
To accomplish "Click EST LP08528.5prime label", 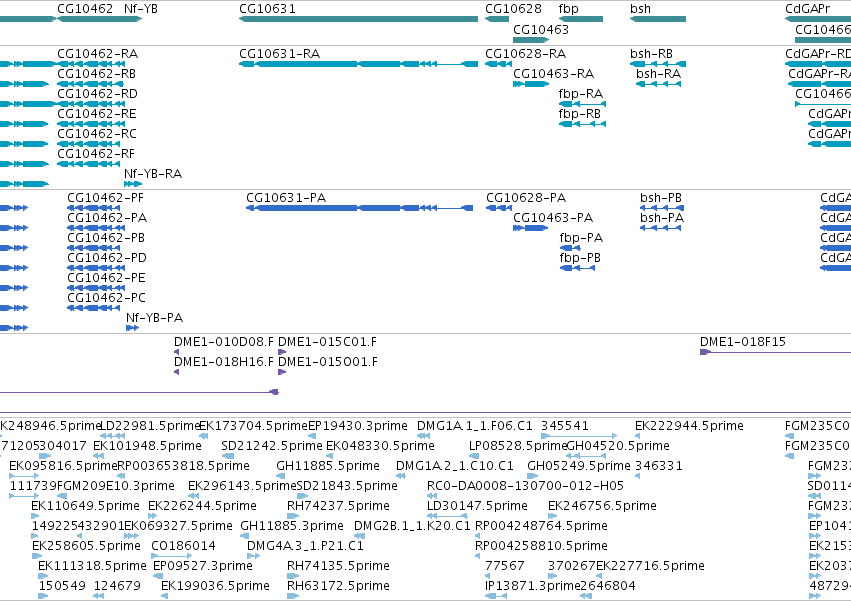I will click(518, 446).
